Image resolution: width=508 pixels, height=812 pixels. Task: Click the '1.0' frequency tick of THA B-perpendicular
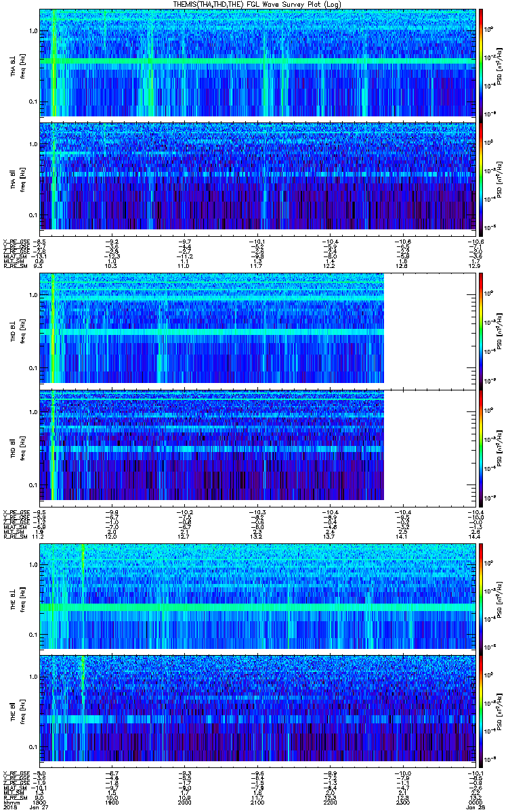click(33, 31)
